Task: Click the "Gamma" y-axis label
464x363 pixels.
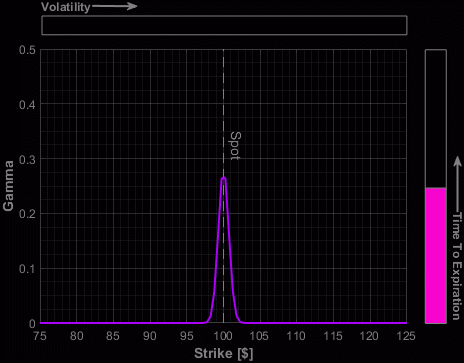Action: click(x=8, y=186)
